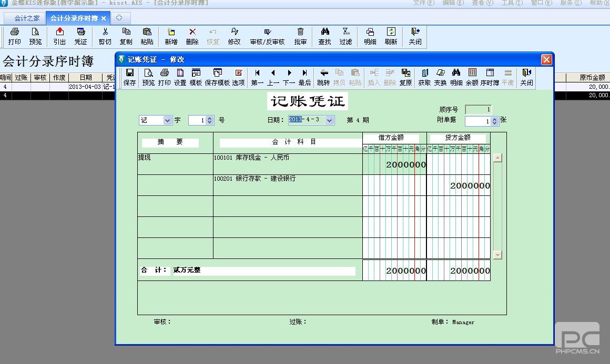The width and height of the screenshot is (610, 364).
Task: Open the 日期 date picker dropdown
Action: (x=330, y=120)
